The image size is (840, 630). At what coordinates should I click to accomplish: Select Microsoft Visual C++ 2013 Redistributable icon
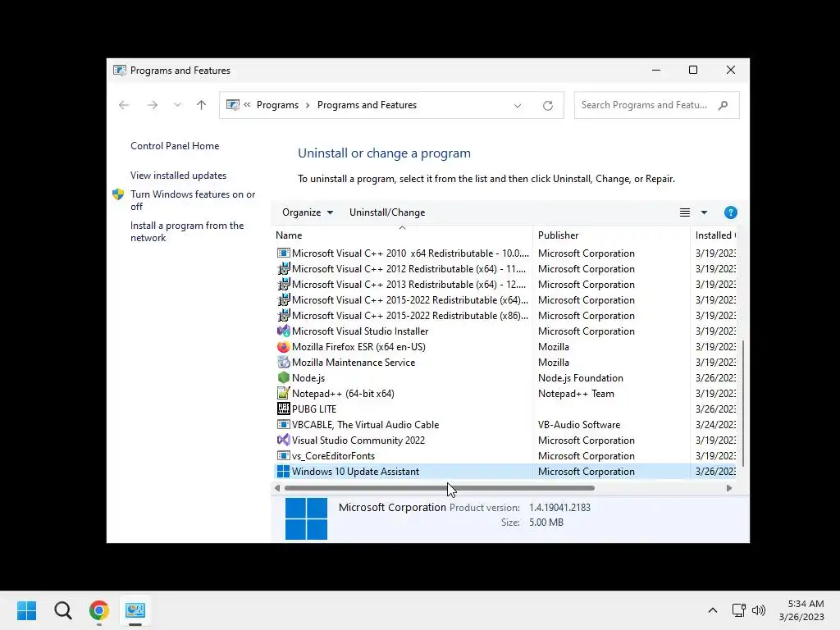point(283,284)
